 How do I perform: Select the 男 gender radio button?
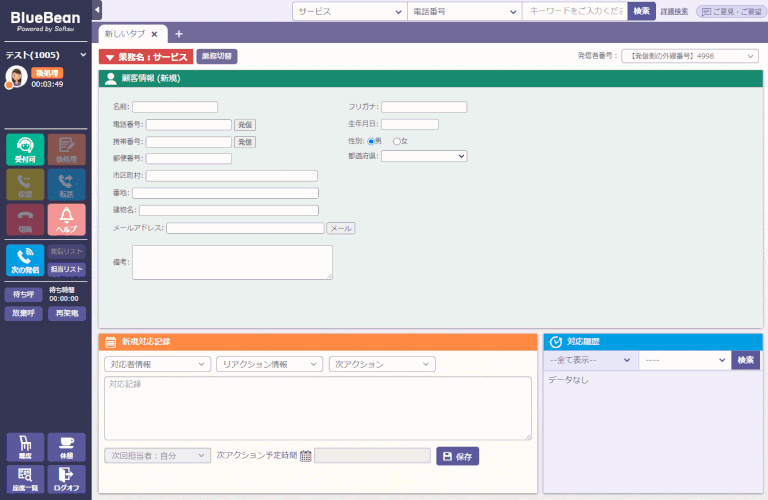pos(371,141)
